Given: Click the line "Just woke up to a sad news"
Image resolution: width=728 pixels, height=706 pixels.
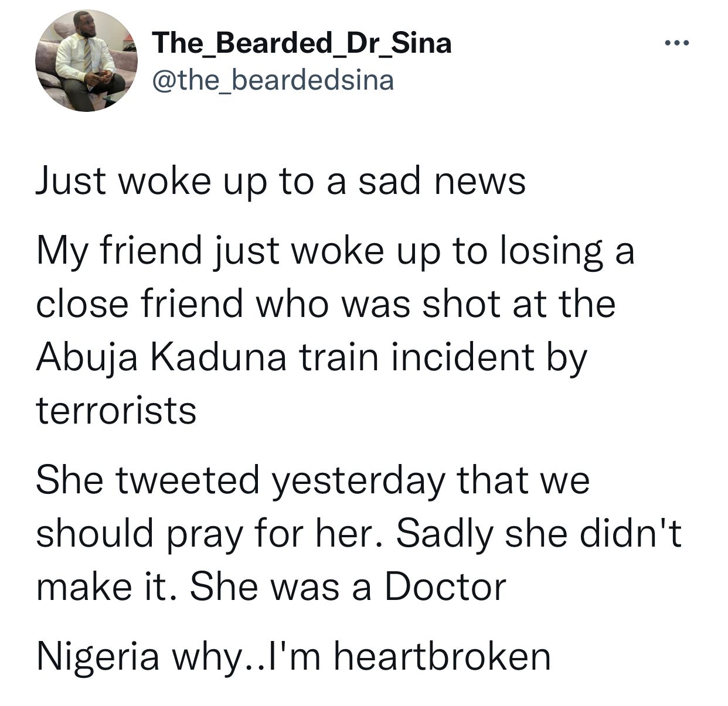Looking at the screenshot, I should click(x=281, y=180).
